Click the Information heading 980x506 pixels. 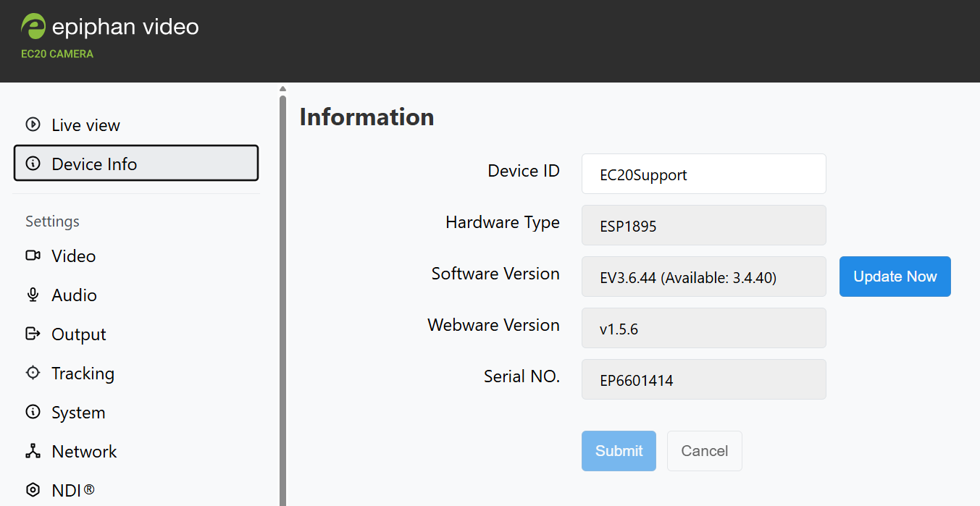coord(367,117)
